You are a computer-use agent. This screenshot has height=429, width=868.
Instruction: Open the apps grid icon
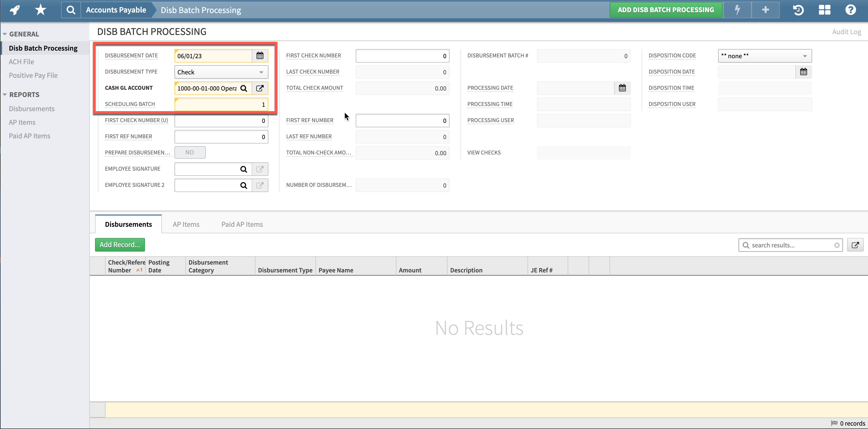tap(825, 10)
